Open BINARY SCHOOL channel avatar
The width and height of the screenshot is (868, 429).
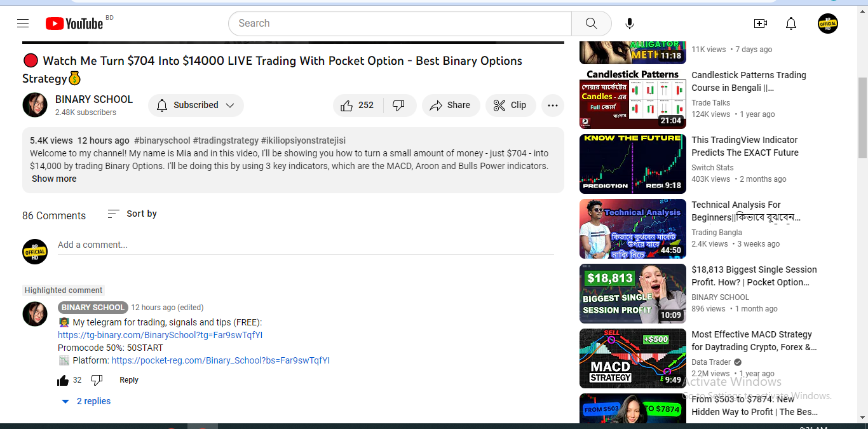point(35,105)
